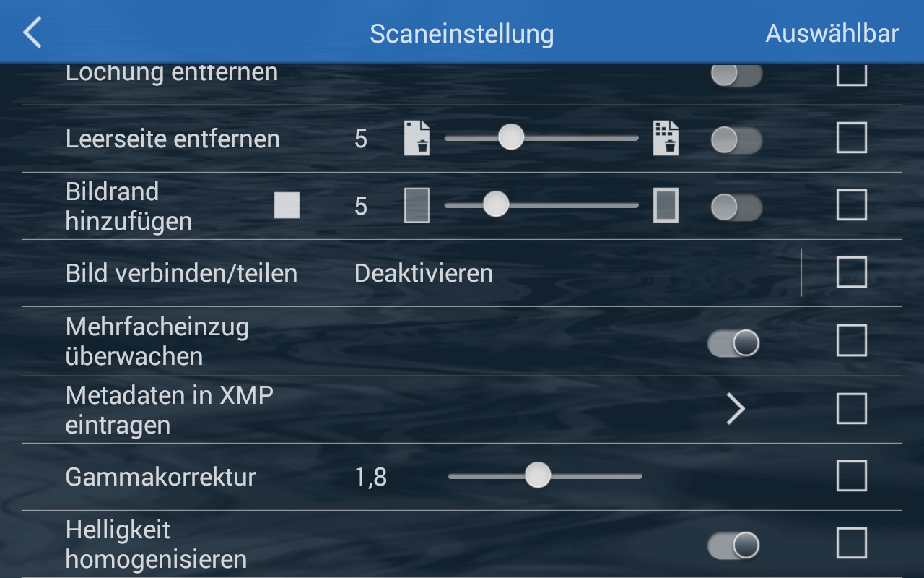Go back using the top-left arrow
Image resolution: width=924 pixels, height=578 pixels.
pos(32,33)
